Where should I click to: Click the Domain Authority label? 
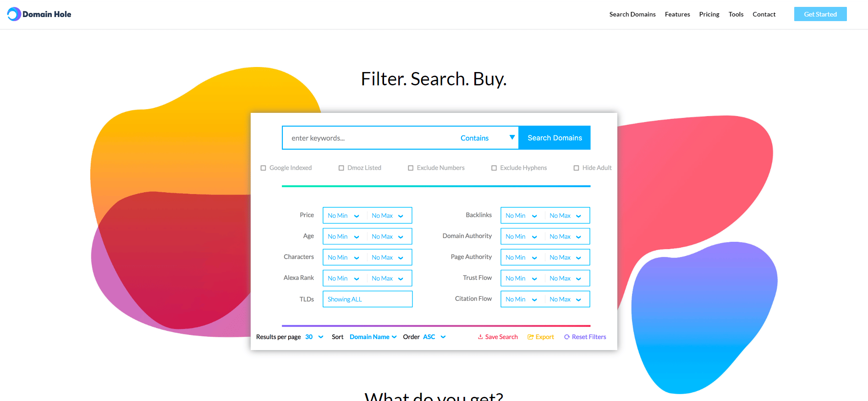[x=467, y=236]
